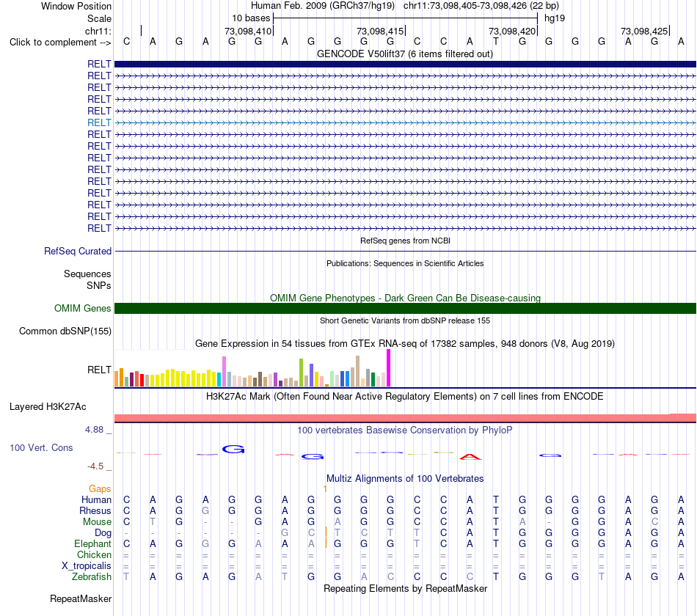The height and width of the screenshot is (616, 697).
Task: Open '100 vertebrates Basewise Conservation by PhyloP' title
Action: pyautogui.click(x=404, y=430)
